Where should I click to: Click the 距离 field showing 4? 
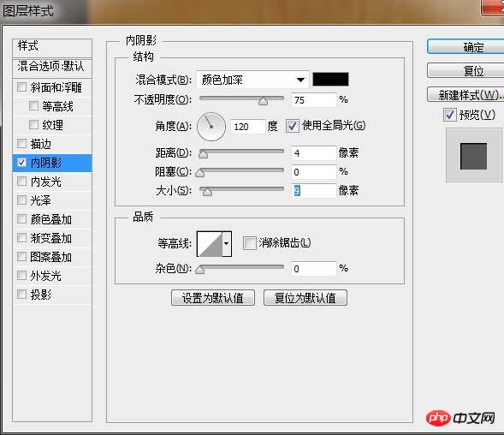click(x=314, y=152)
